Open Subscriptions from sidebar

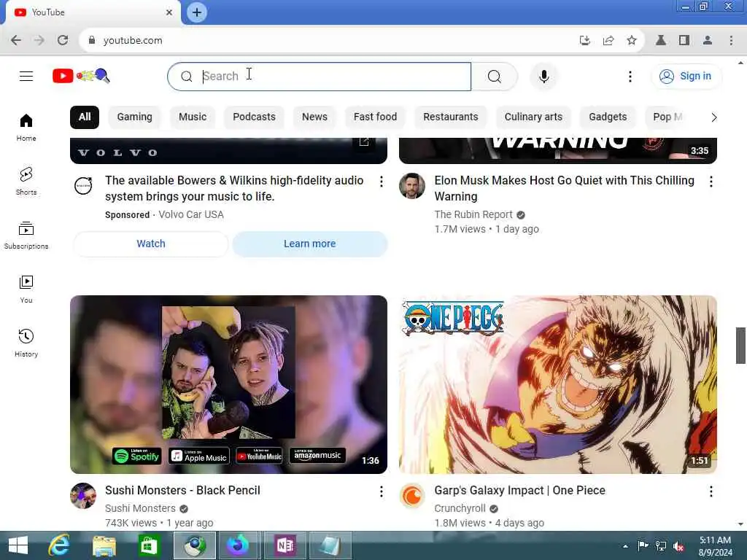pos(26,236)
